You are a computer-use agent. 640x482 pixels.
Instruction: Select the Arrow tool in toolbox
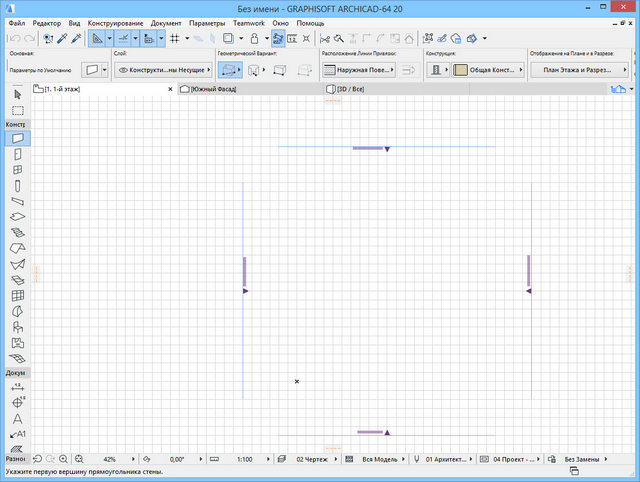click(x=17, y=93)
